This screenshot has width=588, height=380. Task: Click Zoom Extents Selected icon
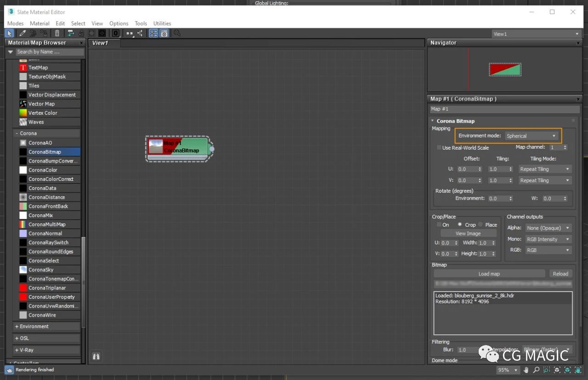[567, 370]
